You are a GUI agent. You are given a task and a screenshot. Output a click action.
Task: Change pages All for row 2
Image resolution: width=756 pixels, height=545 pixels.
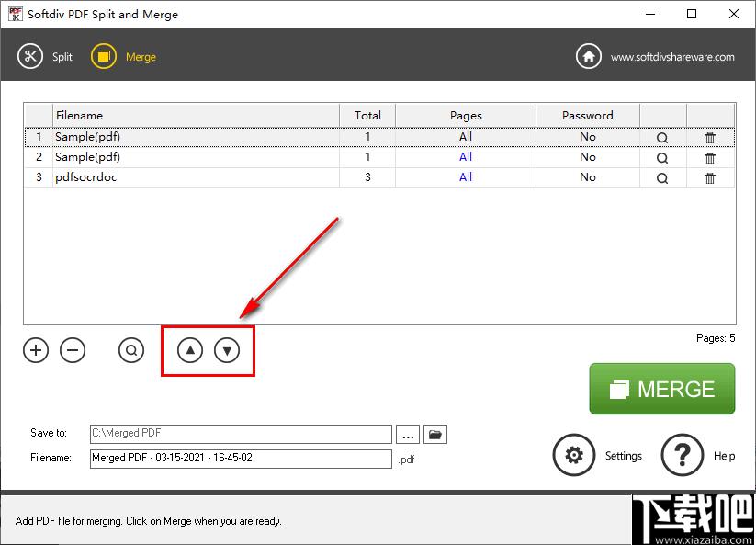(466, 157)
